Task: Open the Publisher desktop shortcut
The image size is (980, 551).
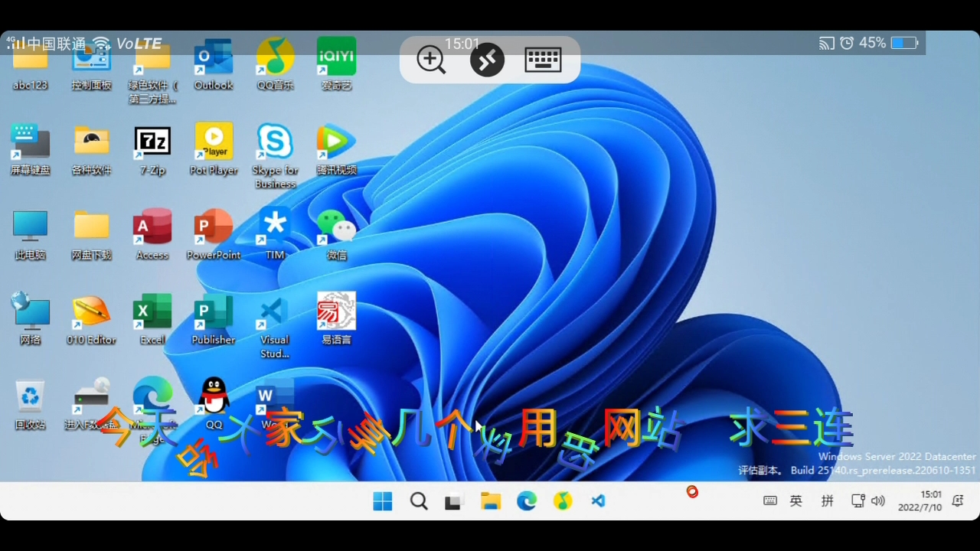Action: click(214, 319)
